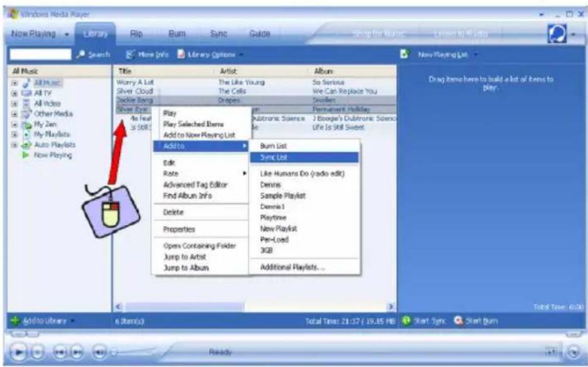Select All Music in the tree
Screen dimensions: 588x367
click(48, 82)
